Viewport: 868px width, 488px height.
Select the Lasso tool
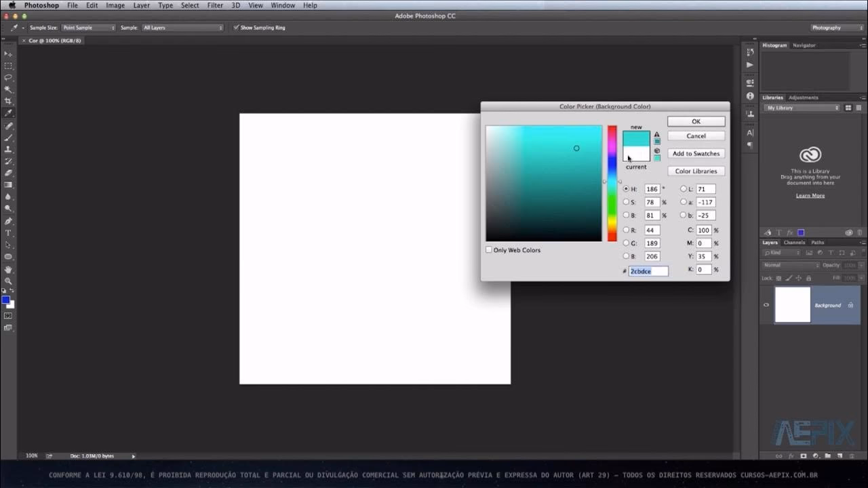[8, 77]
